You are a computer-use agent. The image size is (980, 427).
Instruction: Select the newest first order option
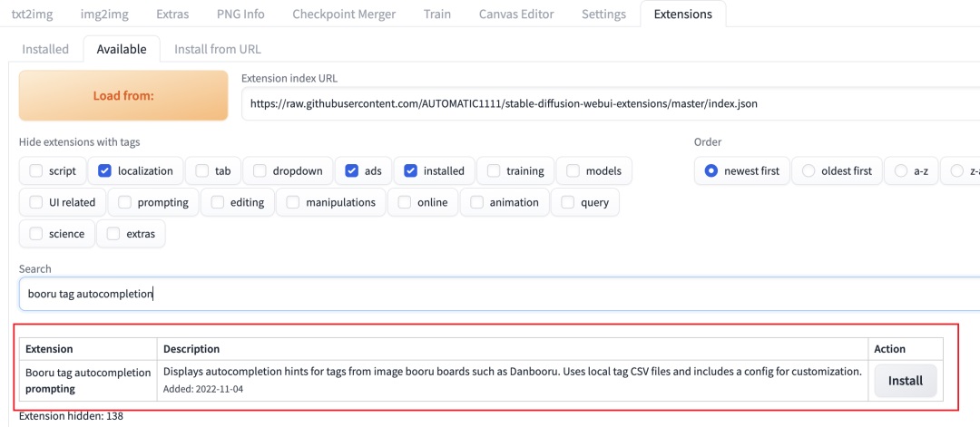point(711,170)
